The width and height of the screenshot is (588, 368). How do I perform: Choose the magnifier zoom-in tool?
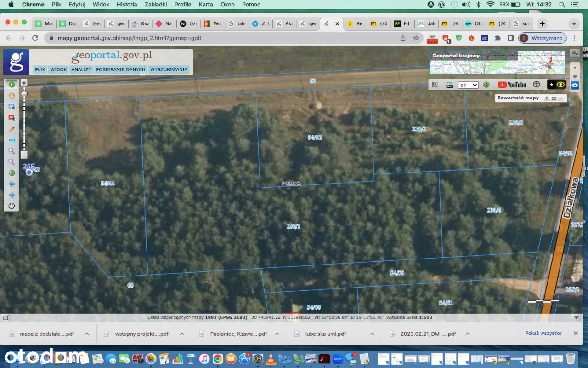[x=11, y=150]
